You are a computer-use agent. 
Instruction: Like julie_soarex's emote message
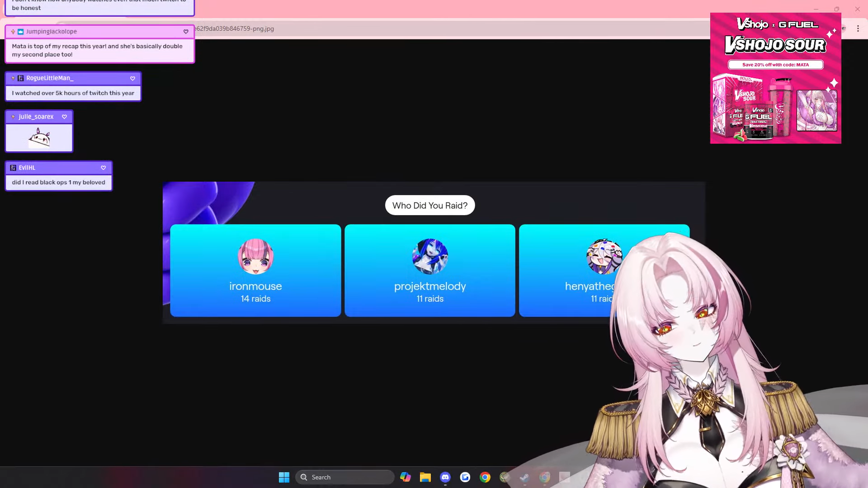click(64, 117)
